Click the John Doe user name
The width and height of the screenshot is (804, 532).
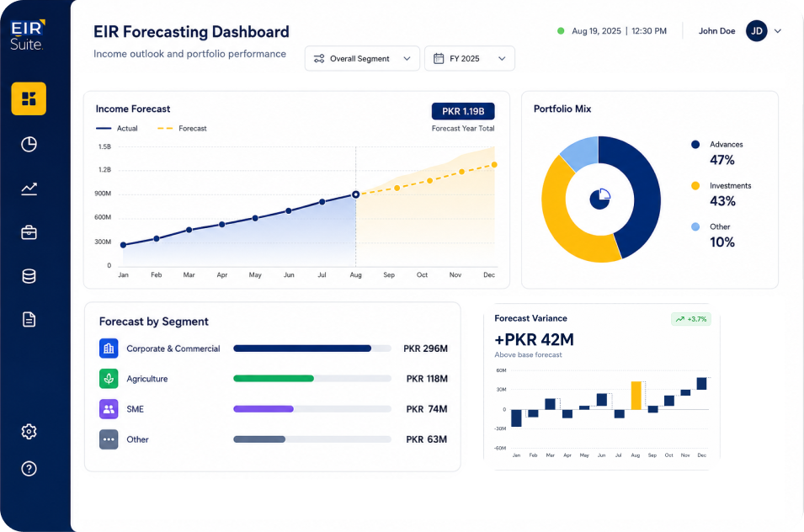[716, 31]
